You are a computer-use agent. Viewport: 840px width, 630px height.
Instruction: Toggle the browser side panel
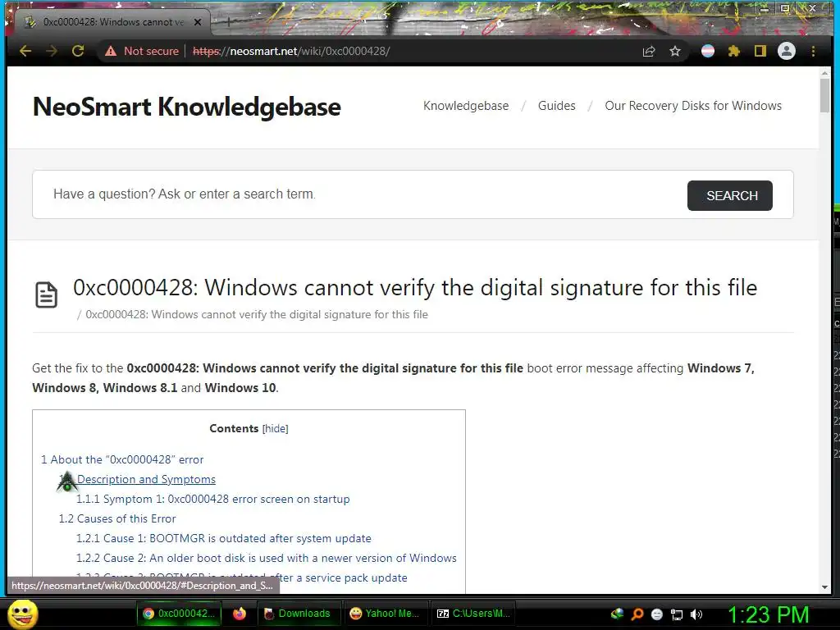pyautogui.click(x=760, y=51)
